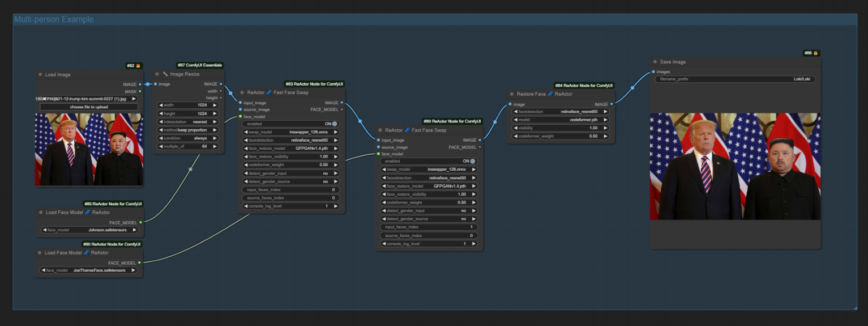
Task: Collapse Load Face Model node #85 via its title dot
Action: pos(40,213)
